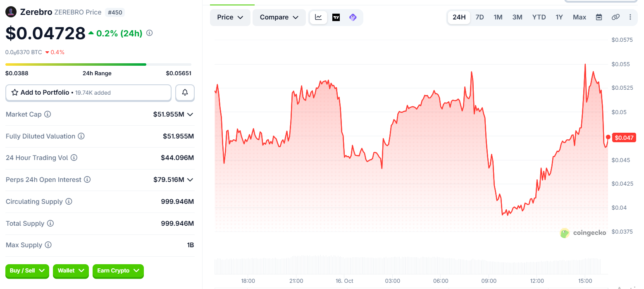Show Market Cap info tooltip icon
The width and height of the screenshot is (644, 289).
48,114
